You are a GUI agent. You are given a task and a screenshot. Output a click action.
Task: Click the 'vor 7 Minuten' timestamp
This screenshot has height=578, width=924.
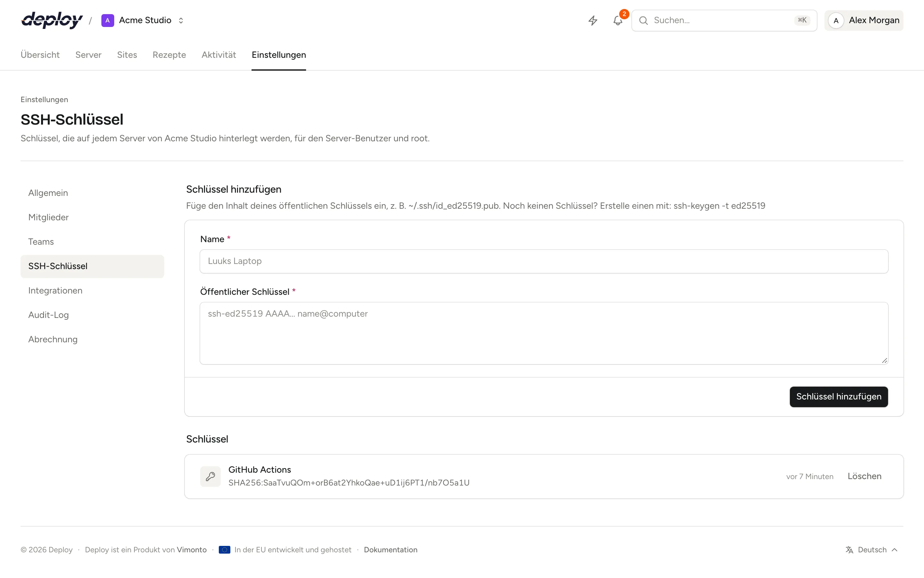[810, 477]
